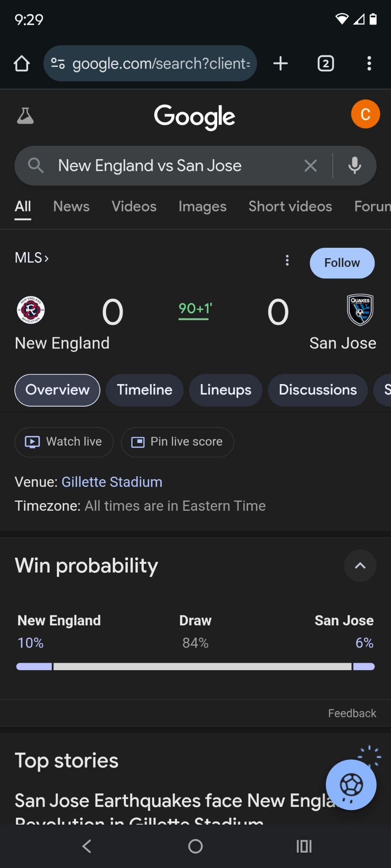Open Search Labs flask icon
391x868 pixels.
[x=25, y=116]
